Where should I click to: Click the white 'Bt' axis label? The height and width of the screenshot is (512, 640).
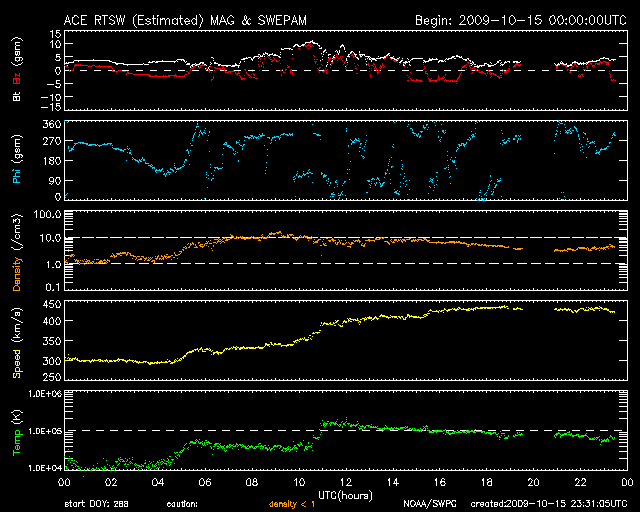pos(17,96)
